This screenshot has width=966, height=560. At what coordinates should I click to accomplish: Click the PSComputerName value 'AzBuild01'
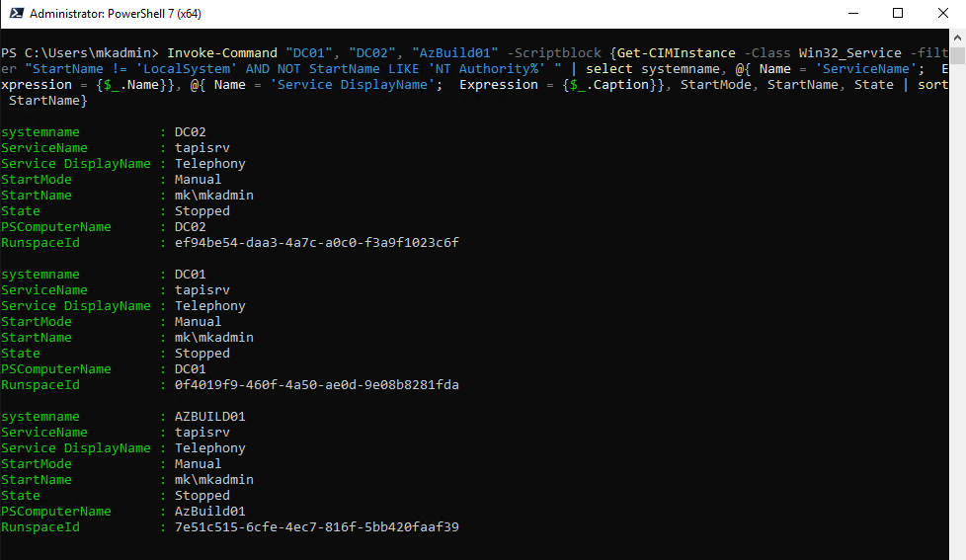210,512
